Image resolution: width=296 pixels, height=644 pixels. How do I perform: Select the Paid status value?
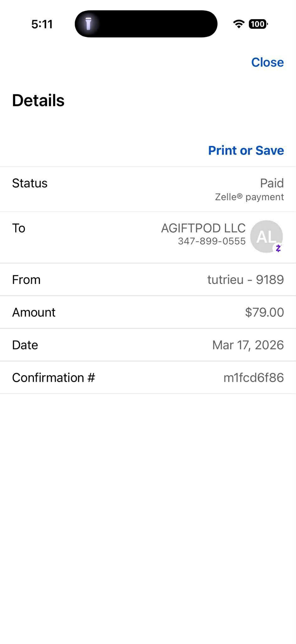coord(272,183)
